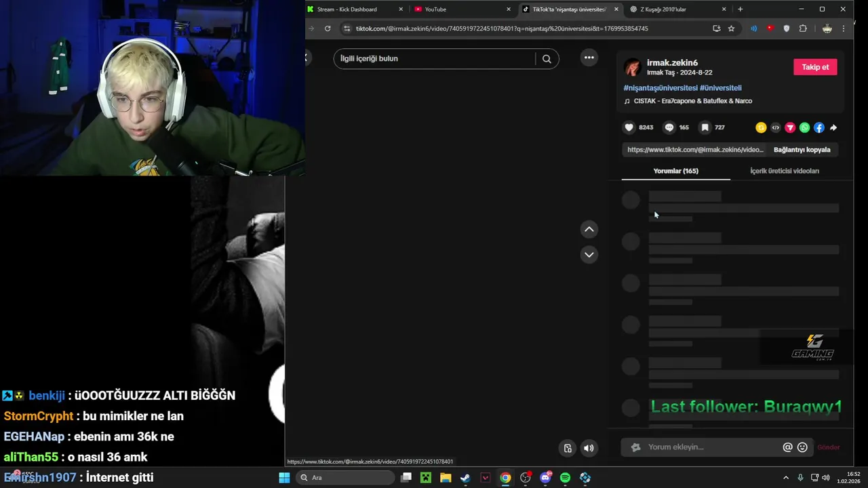Click the Chrome address bar URL

click(502, 28)
